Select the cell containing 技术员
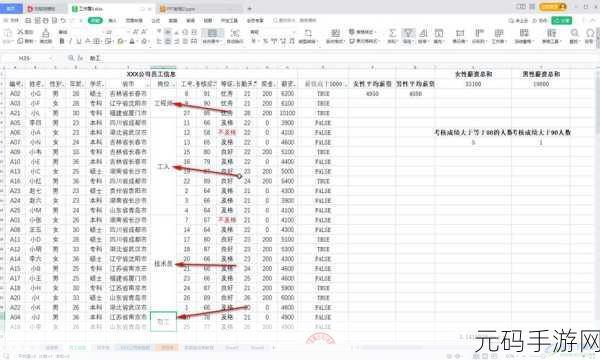 coord(163,264)
